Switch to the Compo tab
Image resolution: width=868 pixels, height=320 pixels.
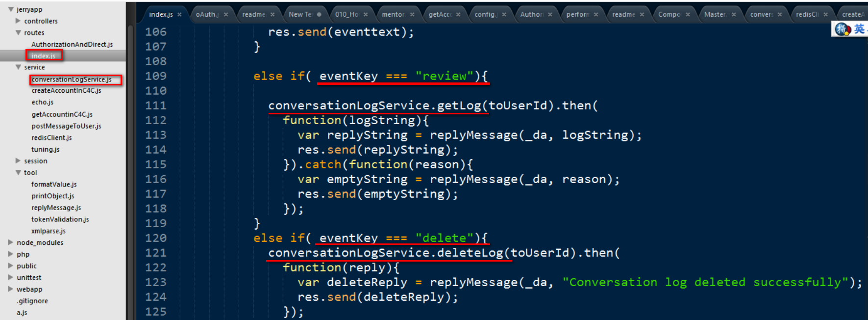[x=670, y=15]
